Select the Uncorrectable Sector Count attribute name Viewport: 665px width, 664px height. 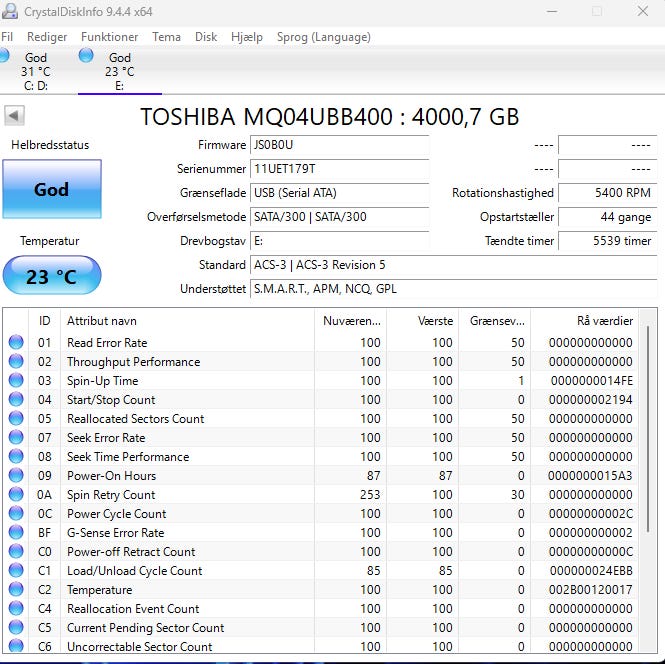[140, 647]
